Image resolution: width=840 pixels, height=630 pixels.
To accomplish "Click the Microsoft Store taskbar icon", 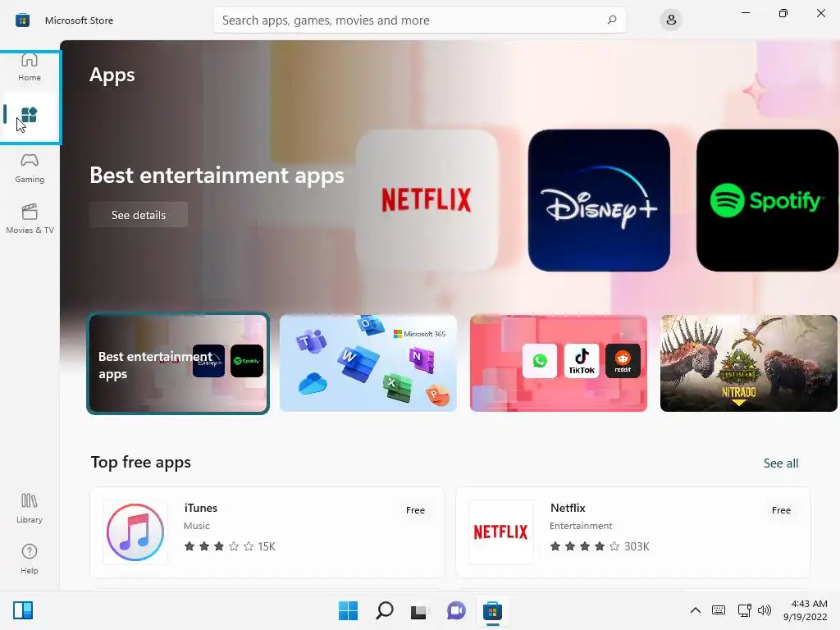I will (492, 610).
